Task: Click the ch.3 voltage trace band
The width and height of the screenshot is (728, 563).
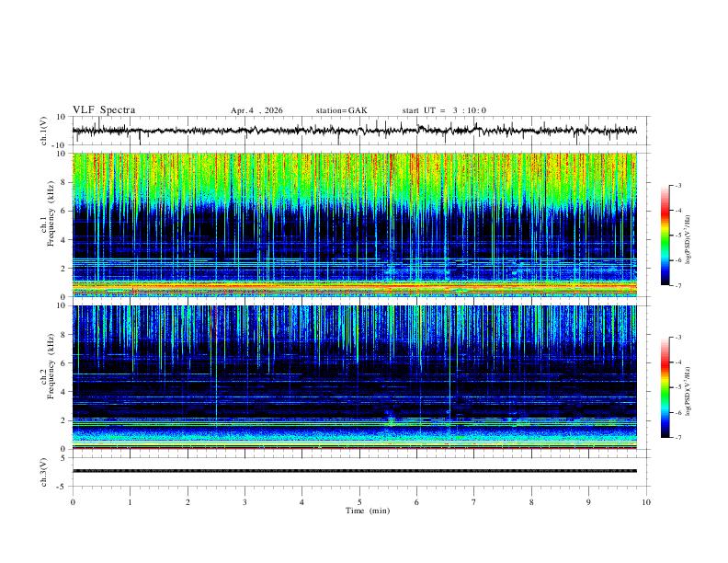Action: 354,471
